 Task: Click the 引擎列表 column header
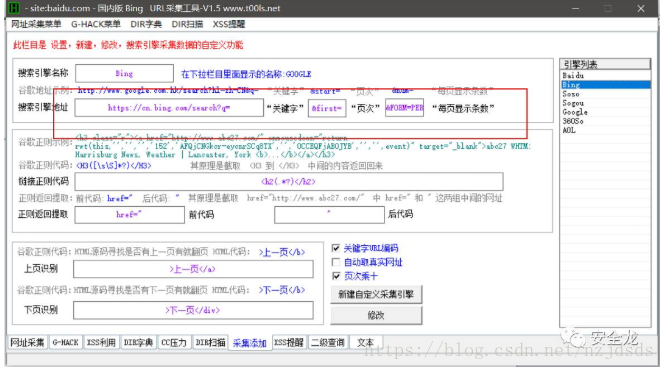coord(605,64)
